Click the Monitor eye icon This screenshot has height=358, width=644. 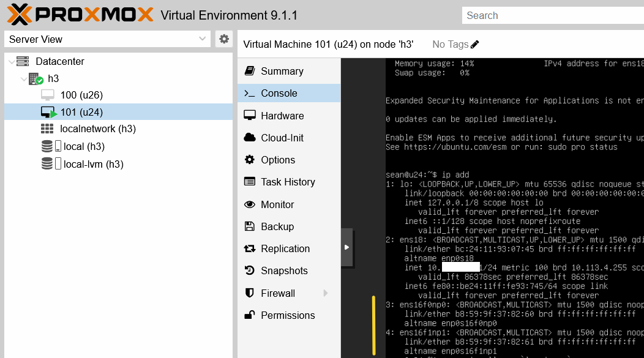click(x=250, y=204)
